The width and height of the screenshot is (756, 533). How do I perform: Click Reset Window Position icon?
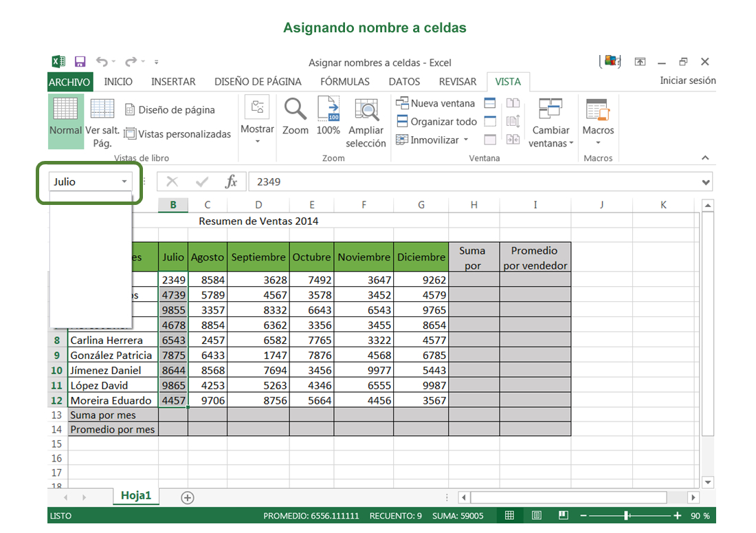pos(513,140)
